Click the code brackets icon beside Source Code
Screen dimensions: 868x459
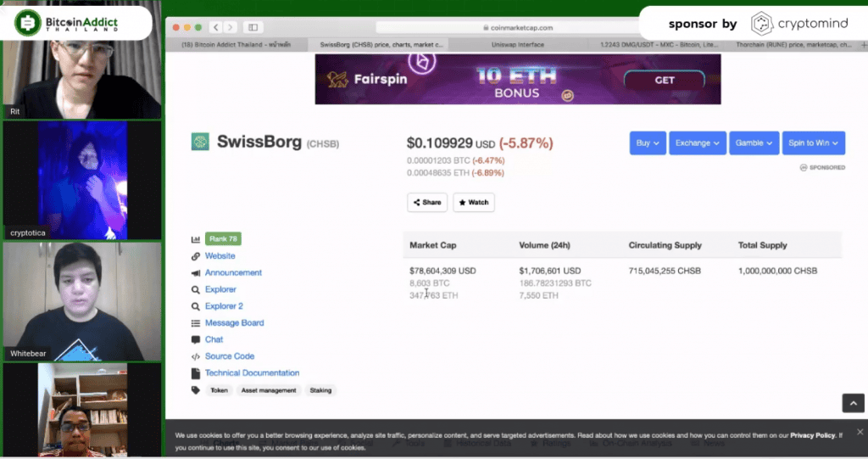pyautogui.click(x=196, y=356)
